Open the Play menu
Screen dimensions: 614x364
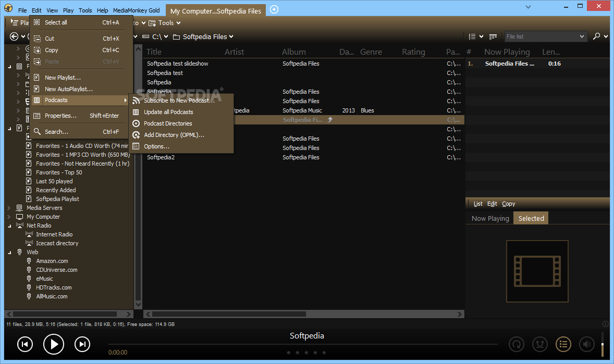coord(68,10)
